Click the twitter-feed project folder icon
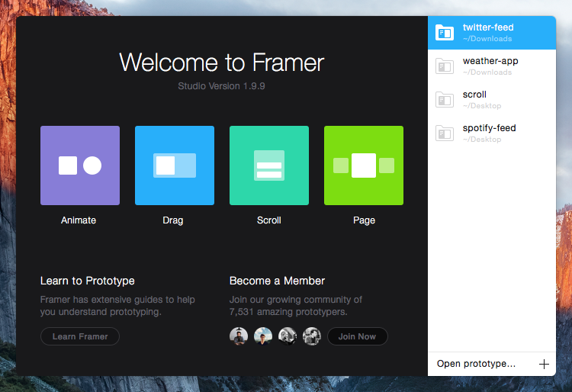 click(x=444, y=33)
